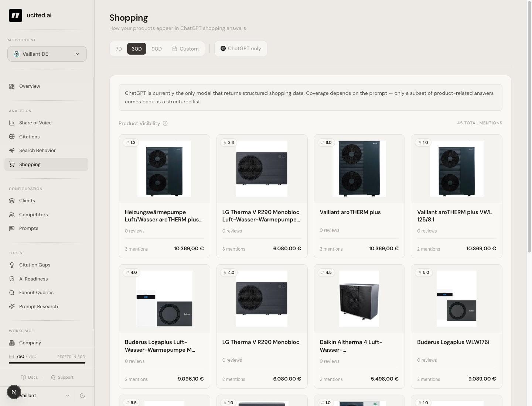Open the Vaillant DE active client dropdown
Image resolution: width=532 pixels, height=406 pixels.
(x=47, y=54)
